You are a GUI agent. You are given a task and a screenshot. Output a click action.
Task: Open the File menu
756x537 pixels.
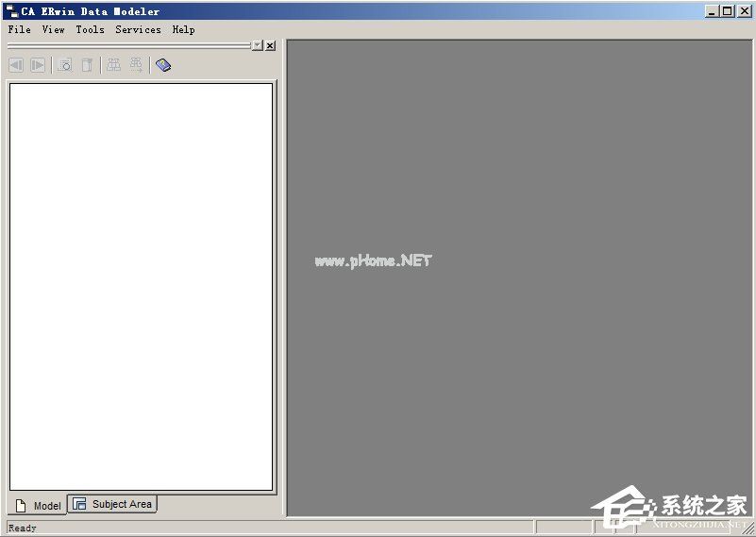[x=19, y=29]
